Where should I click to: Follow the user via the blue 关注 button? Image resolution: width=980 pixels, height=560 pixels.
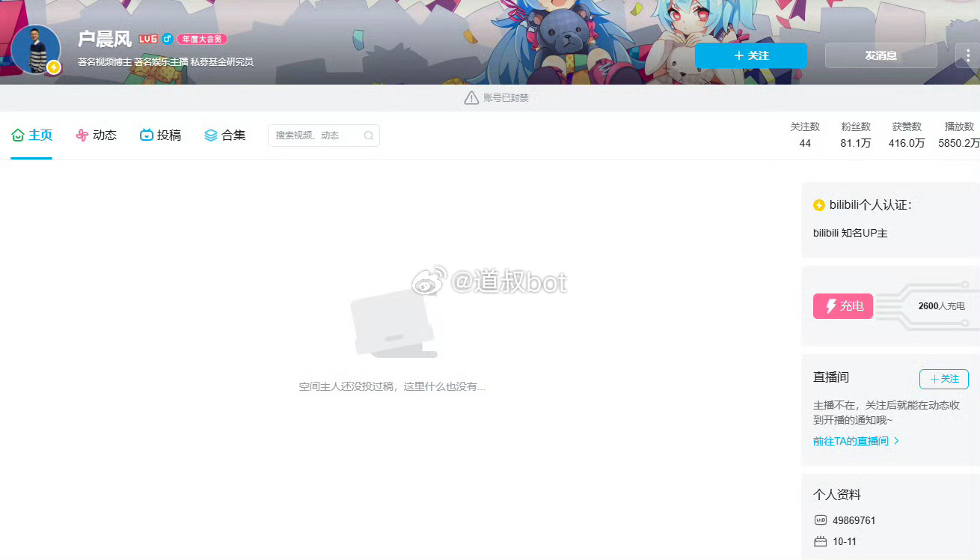751,55
